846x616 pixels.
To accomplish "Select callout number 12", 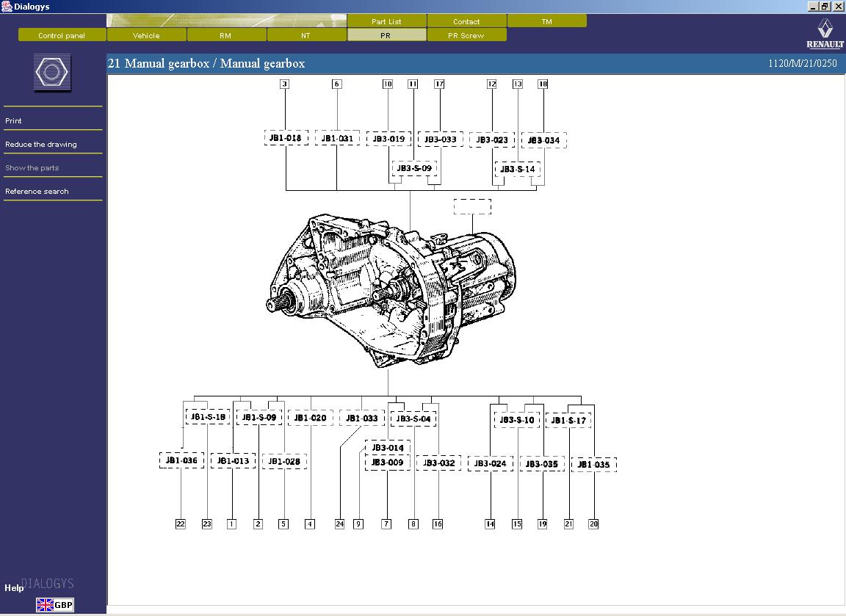I will click(x=491, y=84).
